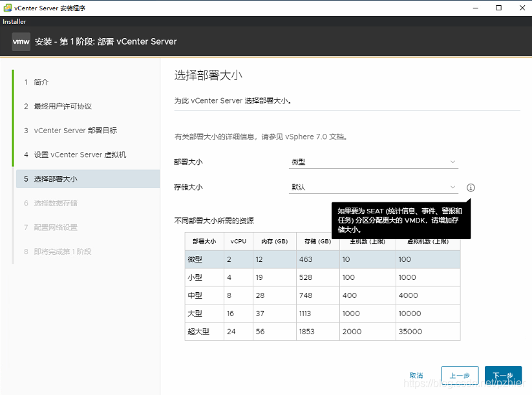This screenshot has width=532, height=395.
Task: Click storage value 463 in 微型 row
Action: click(x=306, y=259)
